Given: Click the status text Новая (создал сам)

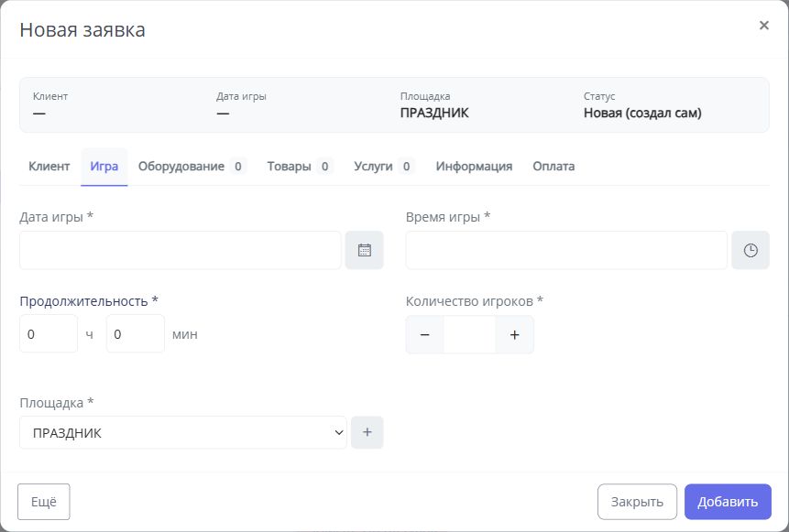Looking at the screenshot, I should 642,114.
